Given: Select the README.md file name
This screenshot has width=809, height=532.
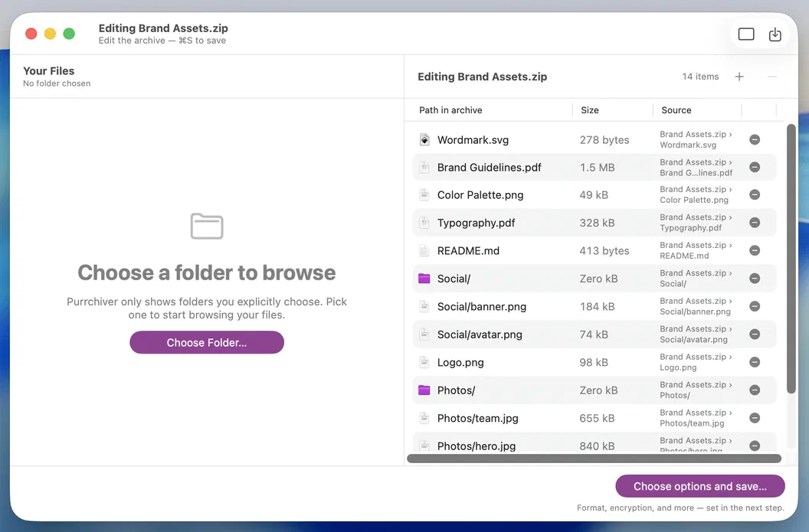Looking at the screenshot, I should click(x=468, y=250).
